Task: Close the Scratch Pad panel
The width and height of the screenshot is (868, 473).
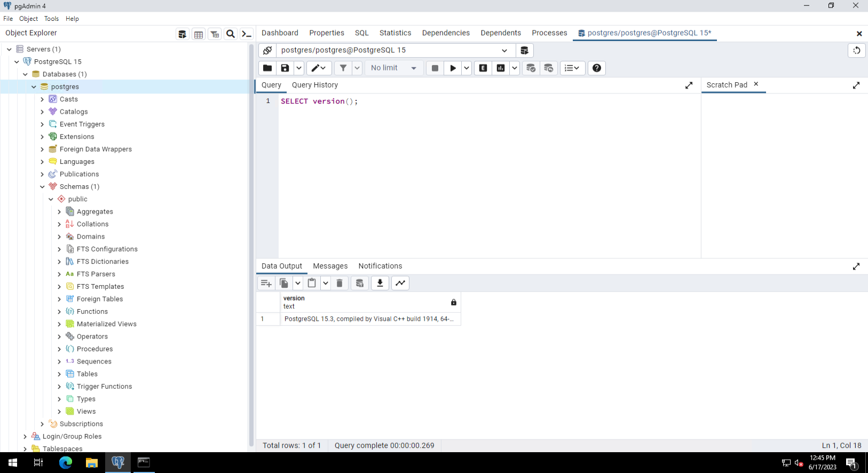Action: [756, 84]
